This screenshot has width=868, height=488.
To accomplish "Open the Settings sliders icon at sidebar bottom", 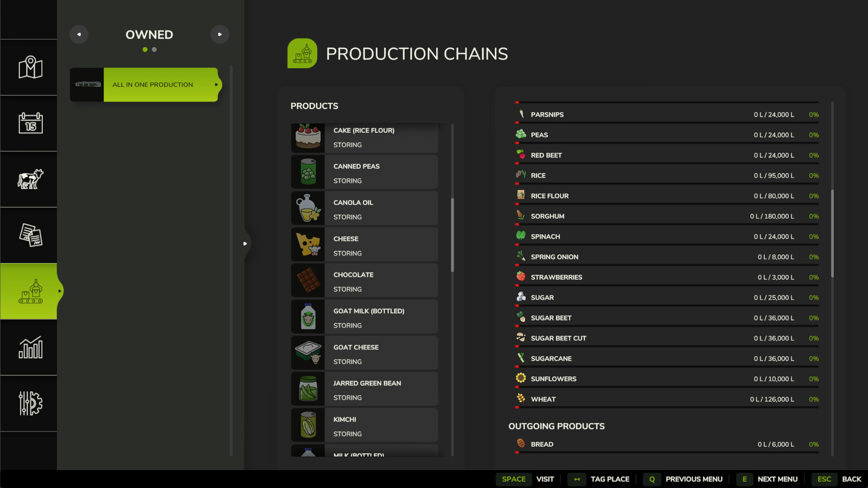I will coord(29,403).
